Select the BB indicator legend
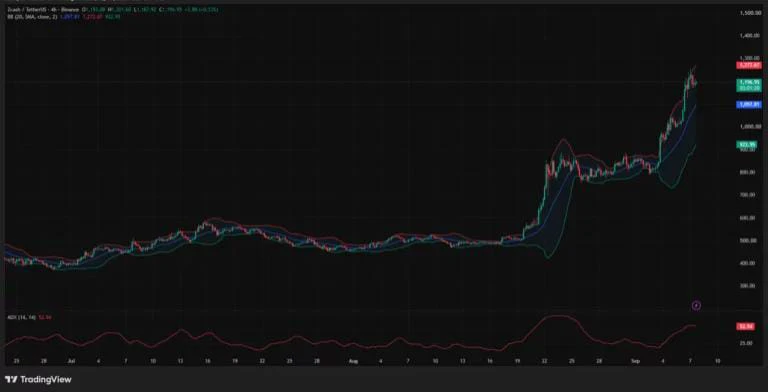 tap(33, 16)
